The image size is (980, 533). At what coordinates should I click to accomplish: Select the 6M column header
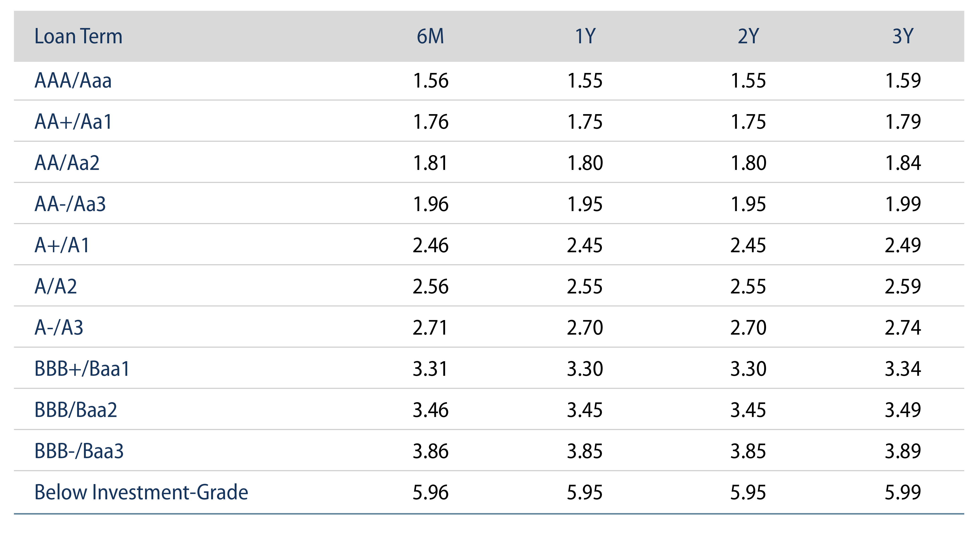(x=430, y=36)
